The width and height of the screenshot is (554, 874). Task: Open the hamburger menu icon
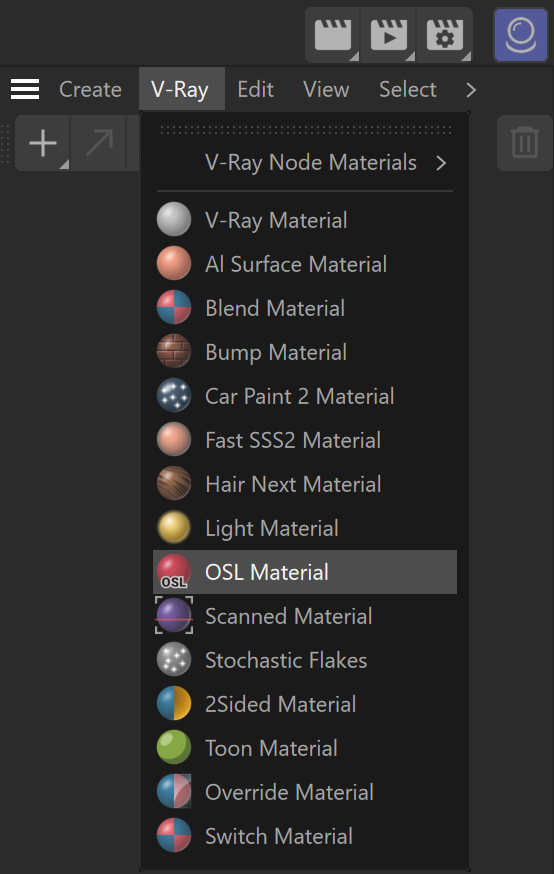coord(25,89)
